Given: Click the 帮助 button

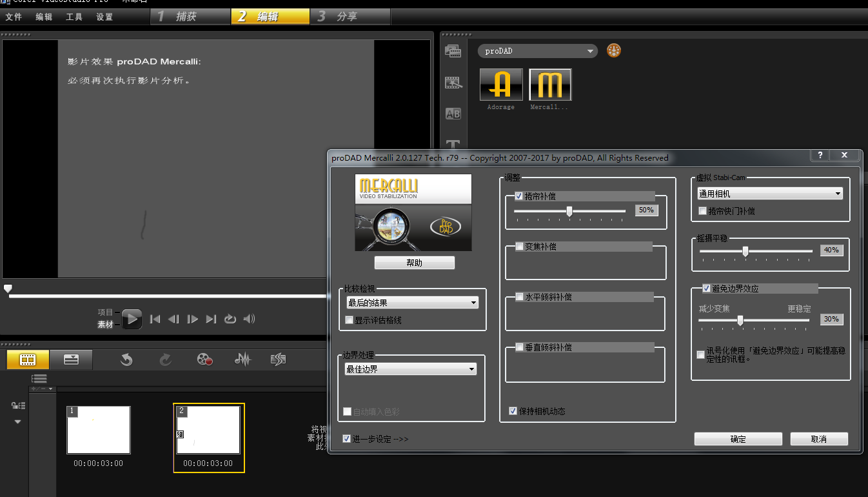Looking at the screenshot, I should tap(414, 263).
